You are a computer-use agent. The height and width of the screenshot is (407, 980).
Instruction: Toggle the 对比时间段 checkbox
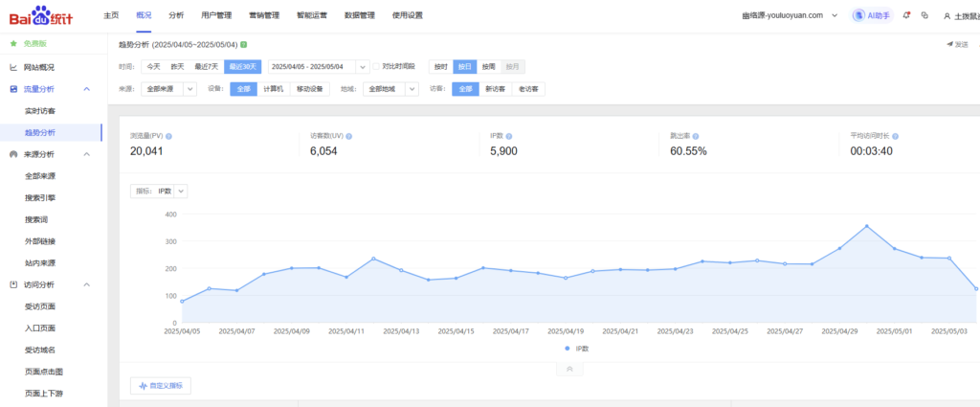376,66
